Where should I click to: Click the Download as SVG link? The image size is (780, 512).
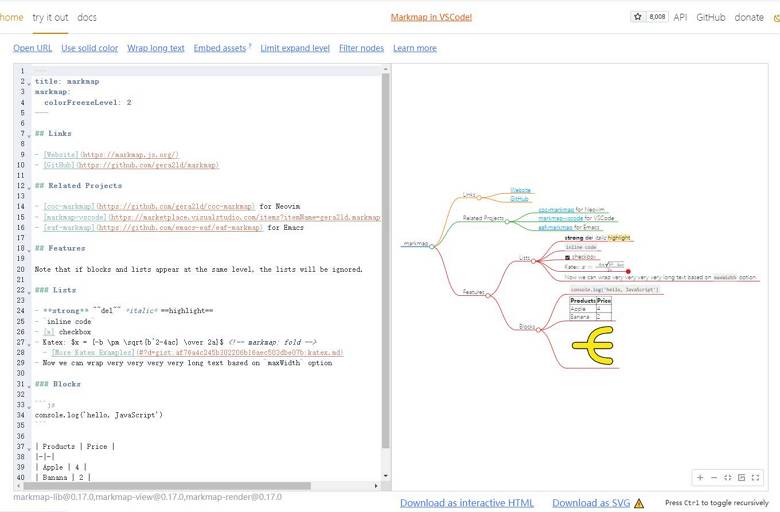click(591, 503)
